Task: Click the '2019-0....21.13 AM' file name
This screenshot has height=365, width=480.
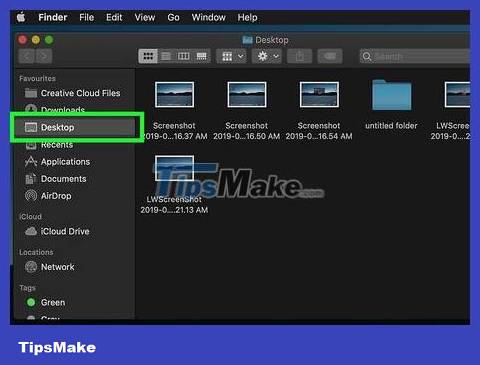Action: 174,210
